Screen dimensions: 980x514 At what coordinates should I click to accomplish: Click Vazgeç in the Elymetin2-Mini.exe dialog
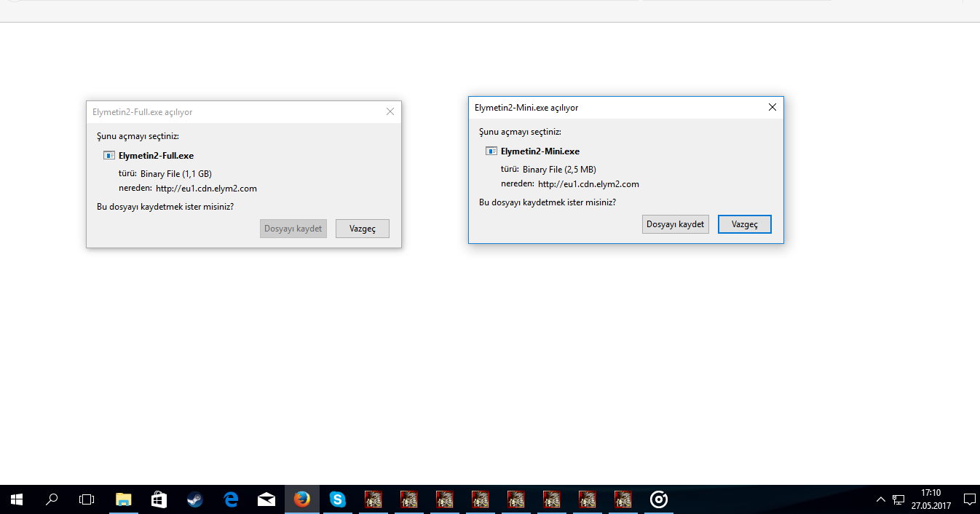[745, 224]
